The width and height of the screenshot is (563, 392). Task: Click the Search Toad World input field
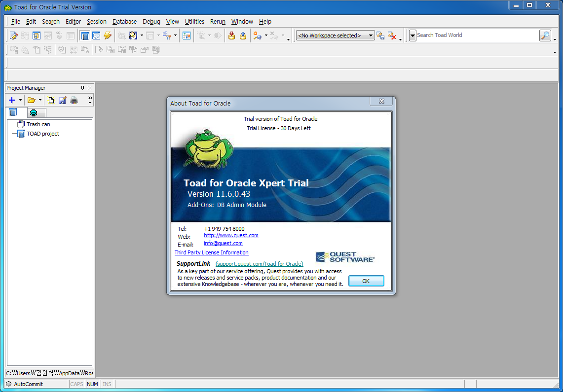pos(476,36)
